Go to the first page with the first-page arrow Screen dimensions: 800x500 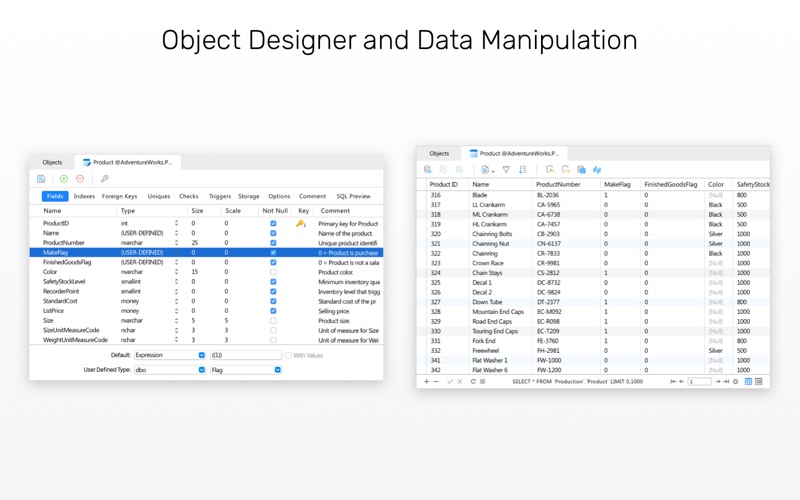tap(673, 381)
